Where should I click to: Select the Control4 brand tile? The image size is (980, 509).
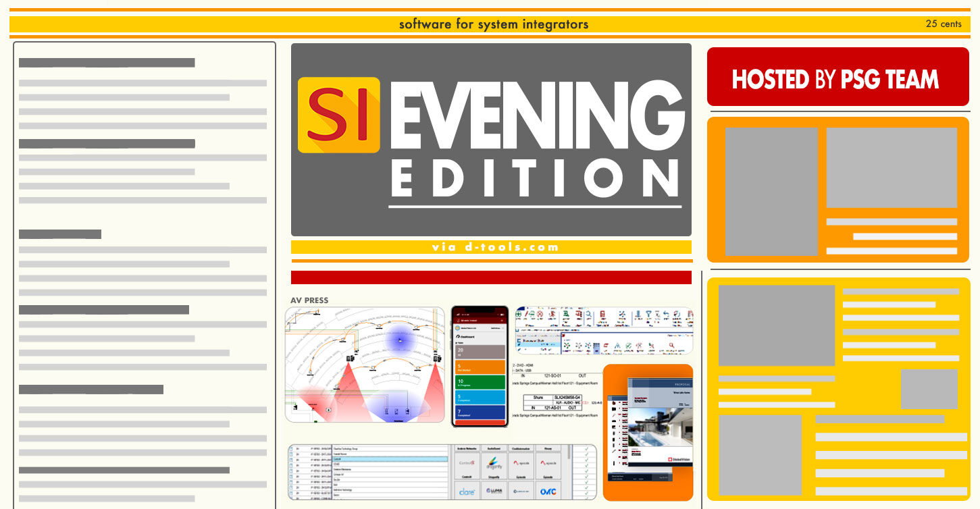coord(467,466)
